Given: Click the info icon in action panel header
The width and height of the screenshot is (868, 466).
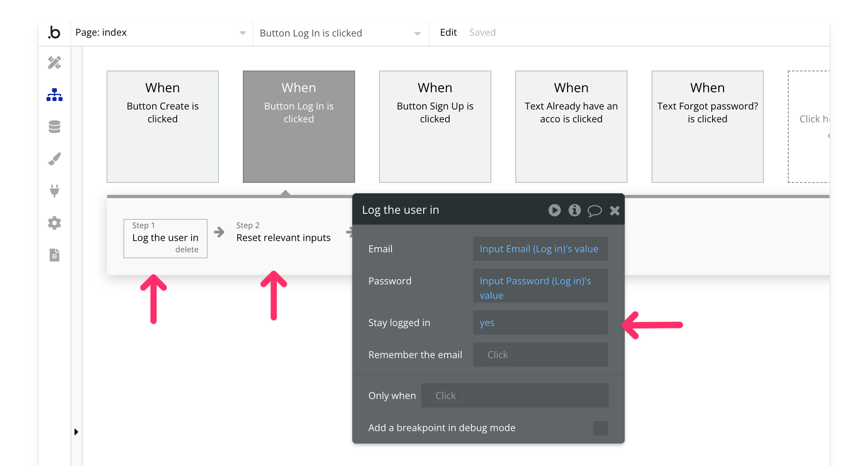Looking at the screenshot, I should (x=574, y=210).
